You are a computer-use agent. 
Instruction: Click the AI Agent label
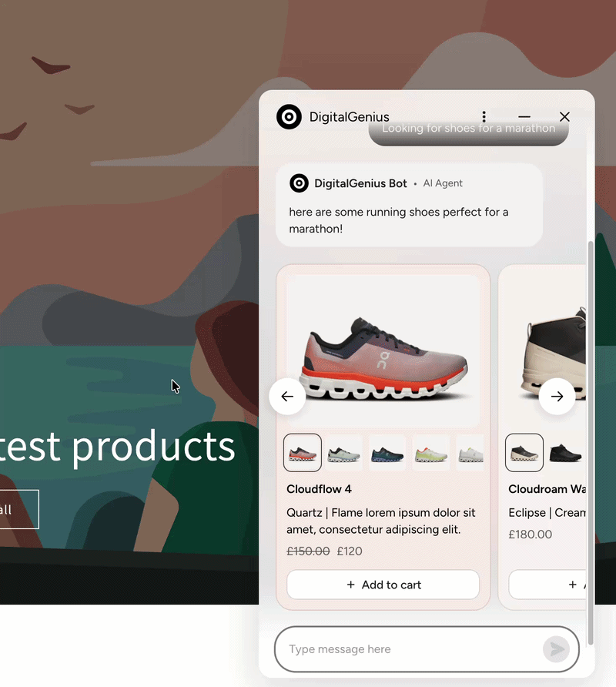(443, 183)
